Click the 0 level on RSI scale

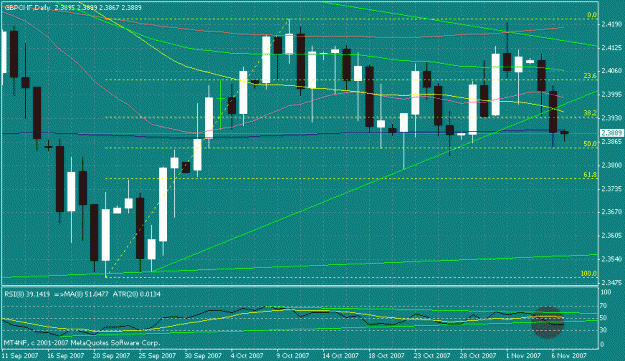(602, 344)
